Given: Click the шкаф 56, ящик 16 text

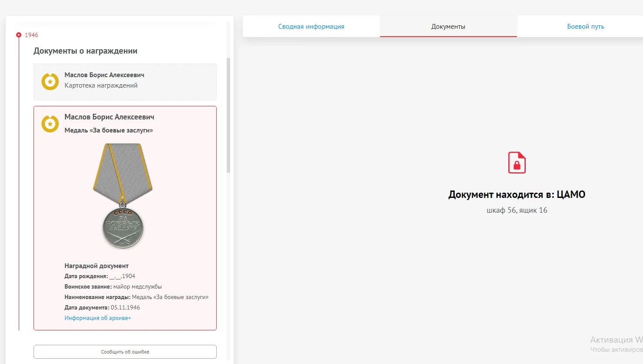Looking at the screenshot, I should tap(517, 210).
